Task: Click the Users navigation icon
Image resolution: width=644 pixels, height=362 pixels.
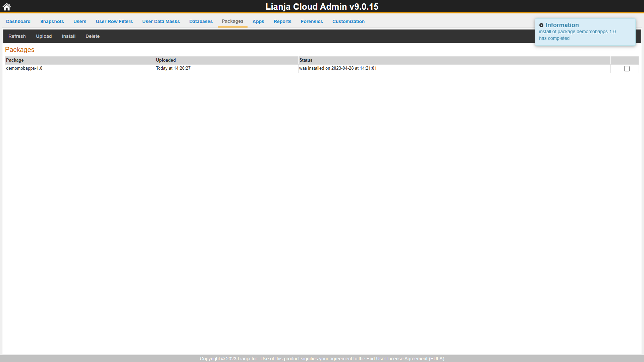Action: point(79,21)
